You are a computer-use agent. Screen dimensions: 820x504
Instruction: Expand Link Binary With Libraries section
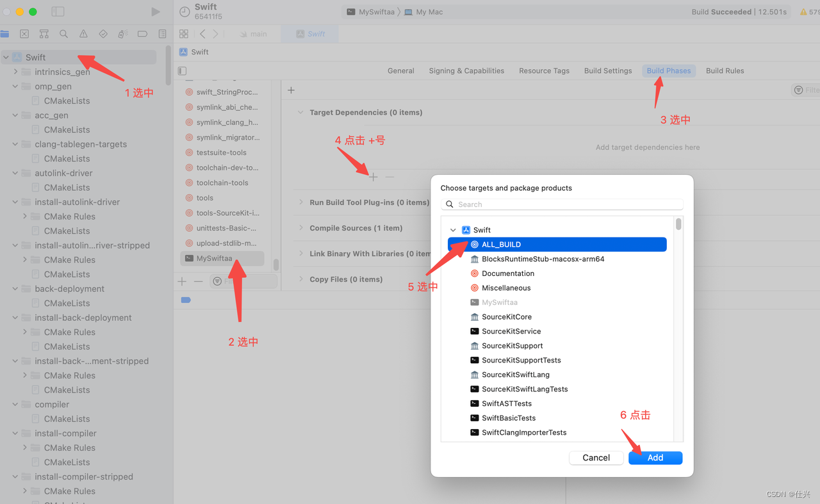click(300, 254)
